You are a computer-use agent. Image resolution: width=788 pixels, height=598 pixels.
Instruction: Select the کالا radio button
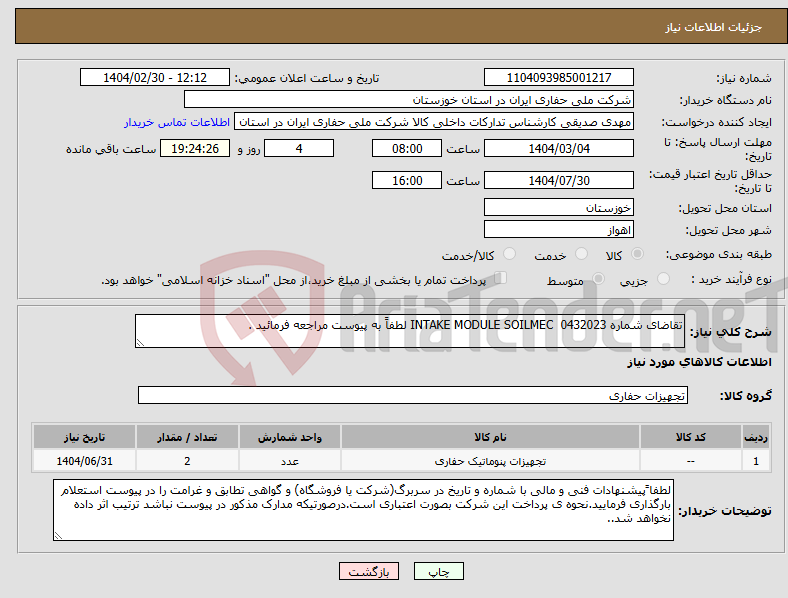click(x=637, y=254)
